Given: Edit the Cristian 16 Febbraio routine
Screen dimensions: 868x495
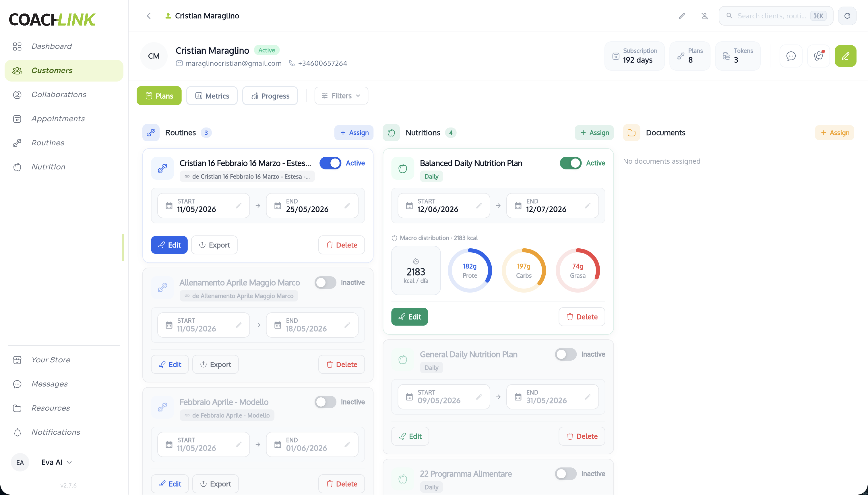Looking at the screenshot, I should [x=169, y=245].
